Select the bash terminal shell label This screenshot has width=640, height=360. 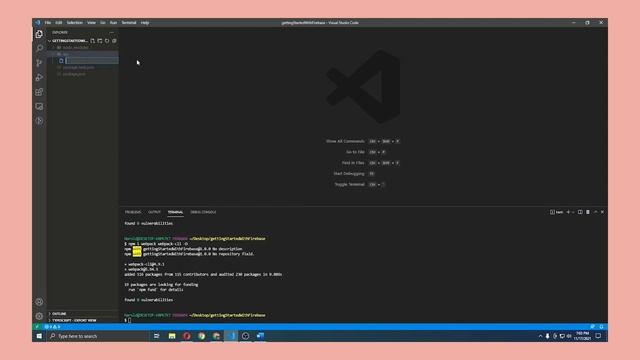pyautogui.click(x=556, y=212)
